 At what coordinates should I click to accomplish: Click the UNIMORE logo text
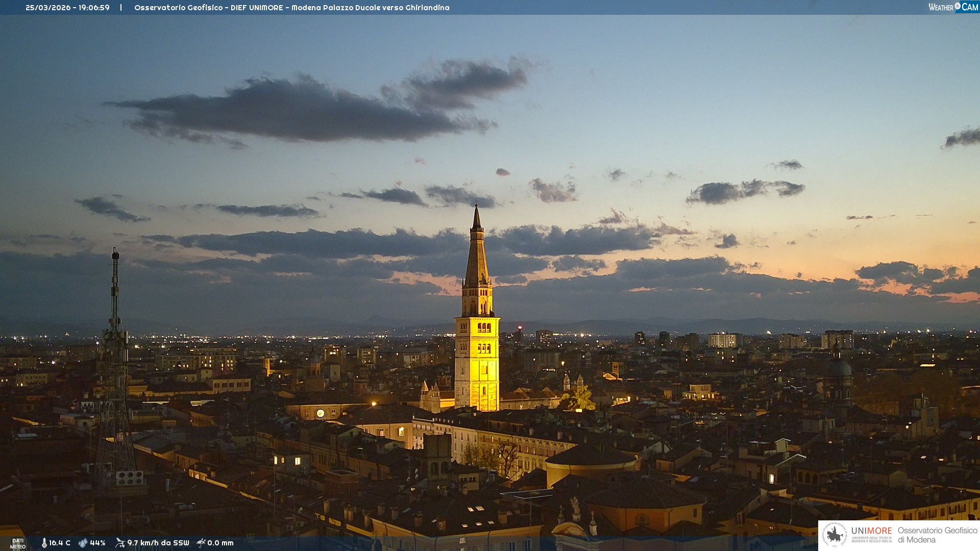click(871, 531)
